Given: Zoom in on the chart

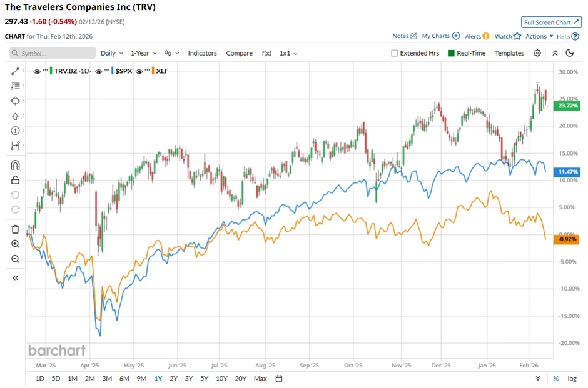Looking at the screenshot, I should click(15, 244).
